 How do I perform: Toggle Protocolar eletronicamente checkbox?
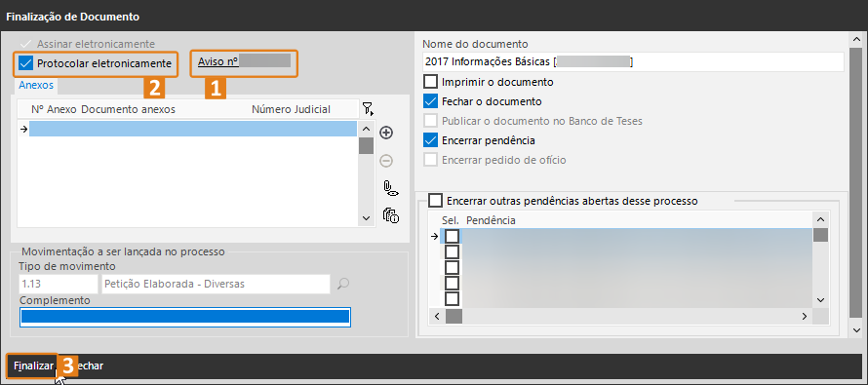(26, 63)
